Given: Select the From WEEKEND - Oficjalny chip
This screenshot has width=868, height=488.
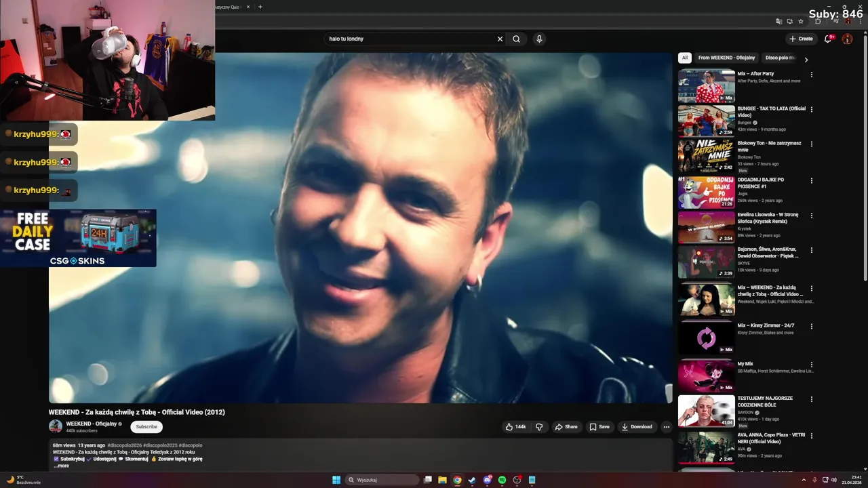Looking at the screenshot, I should point(726,58).
